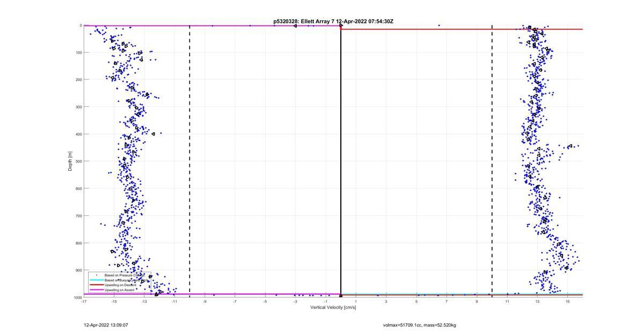Click the y-axis tick label '1000'
Screen dimensions: 644x334
click(77, 297)
